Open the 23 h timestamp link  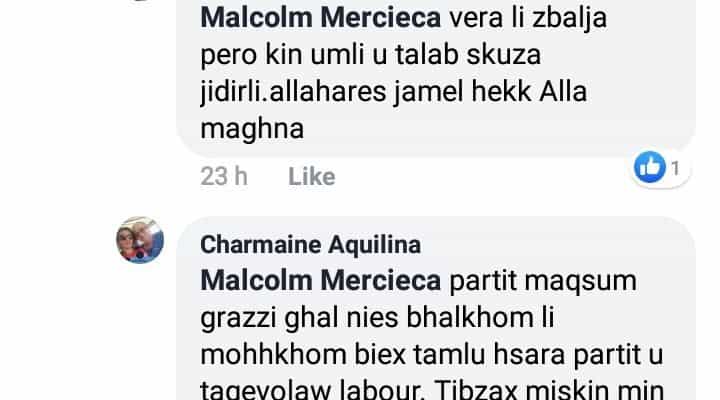224,177
